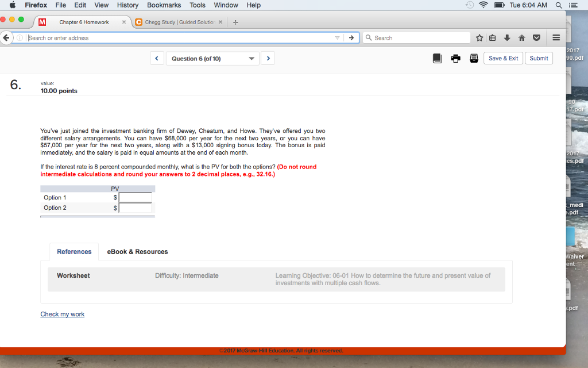Image resolution: width=588 pixels, height=368 pixels.
Task: Click the print icon
Action: click(455, 59)
